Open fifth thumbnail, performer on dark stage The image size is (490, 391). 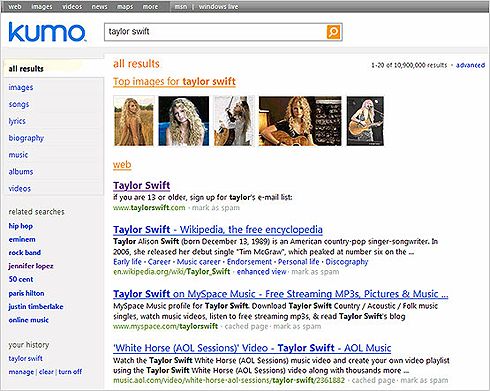[x=365, y=121]
